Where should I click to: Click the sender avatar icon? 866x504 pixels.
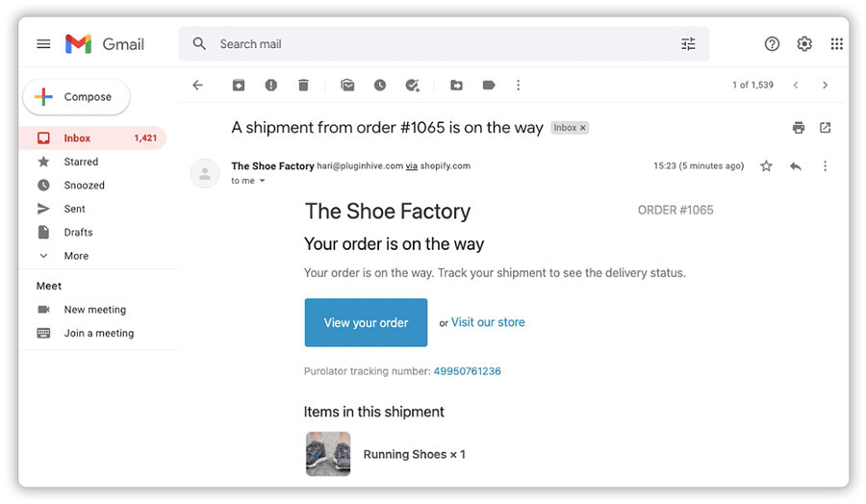205,173
